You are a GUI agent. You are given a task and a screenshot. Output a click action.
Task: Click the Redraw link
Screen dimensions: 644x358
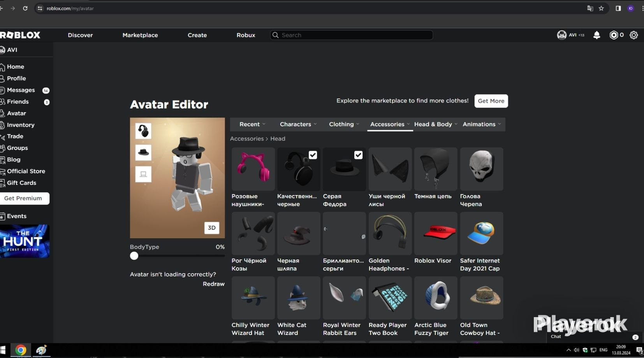point(214,284)
